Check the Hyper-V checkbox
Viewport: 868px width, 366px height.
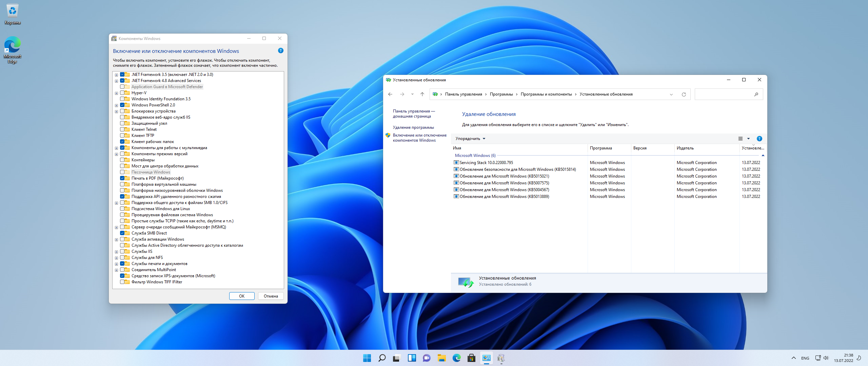point(122,93)
